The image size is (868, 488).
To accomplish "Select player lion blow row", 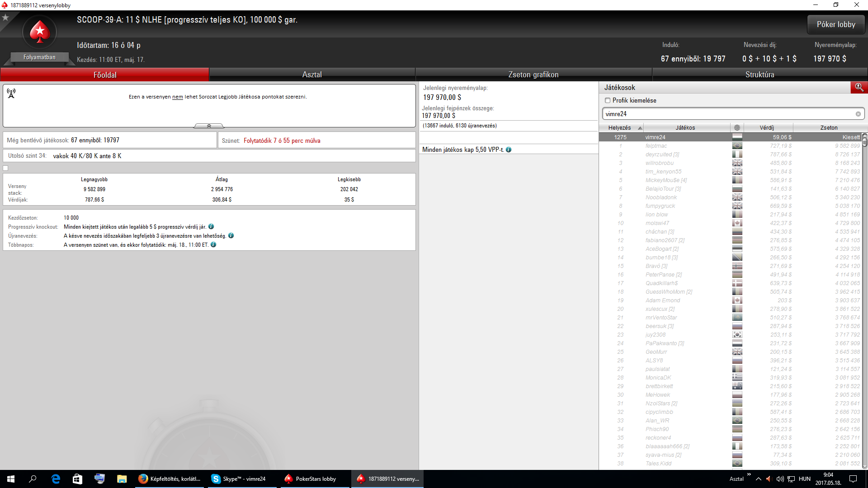I will pos(731,215).
